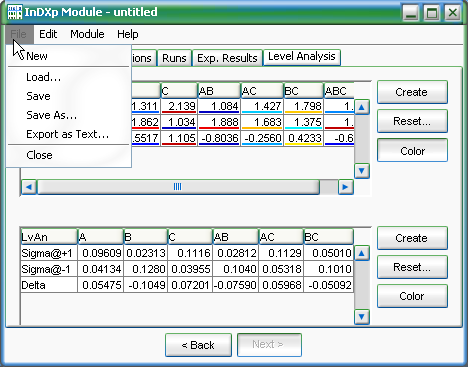Select cell with value 1.683
This screenshot has height=367, width=468.
point(262,122)
